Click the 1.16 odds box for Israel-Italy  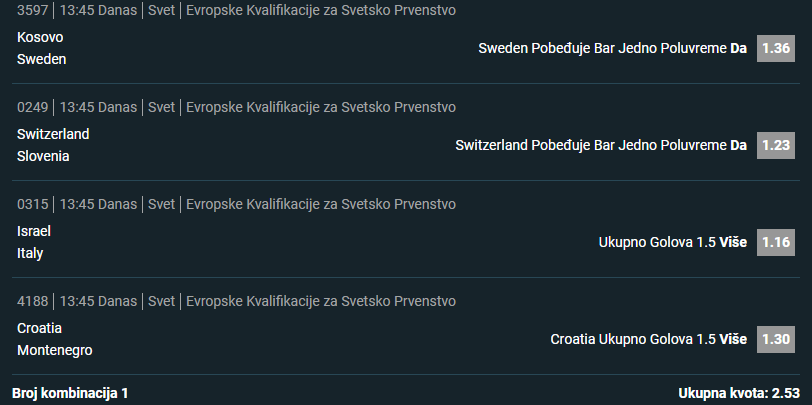(775, 242)
